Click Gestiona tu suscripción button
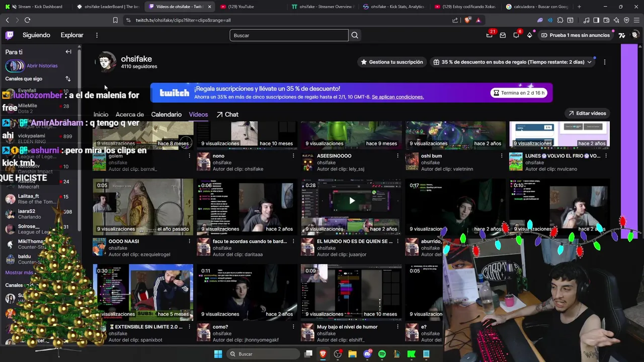Viewport: 644px width, 362px height. pos(392,62)
